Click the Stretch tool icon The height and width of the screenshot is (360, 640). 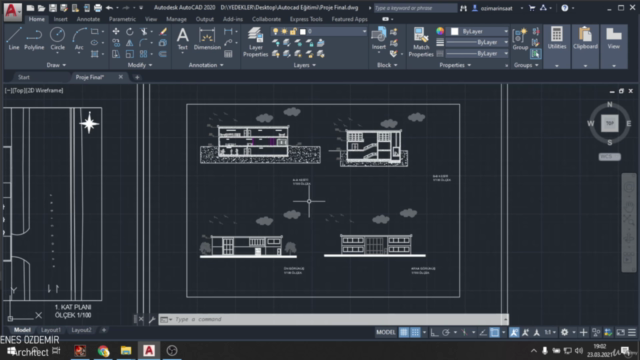point(116,54)
